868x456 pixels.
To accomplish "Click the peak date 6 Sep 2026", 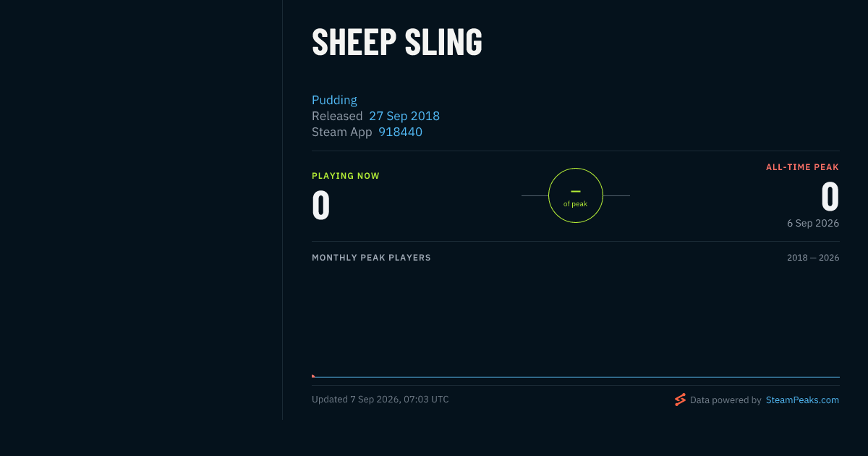I will pos(813,223).
